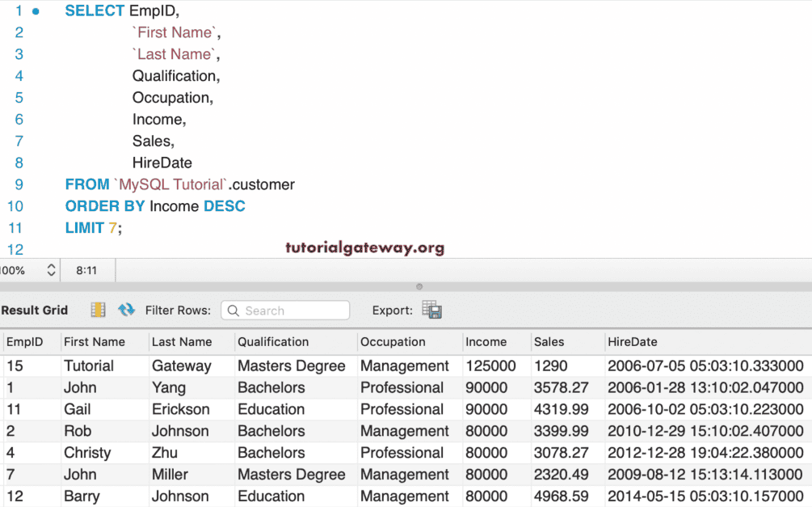Open the zoom percentage stepper
This screenshot has height=507, width=812.
point(51,270)
